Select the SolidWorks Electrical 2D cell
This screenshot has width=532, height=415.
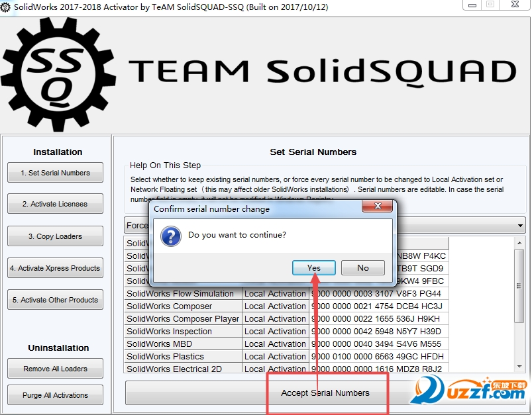184,368
